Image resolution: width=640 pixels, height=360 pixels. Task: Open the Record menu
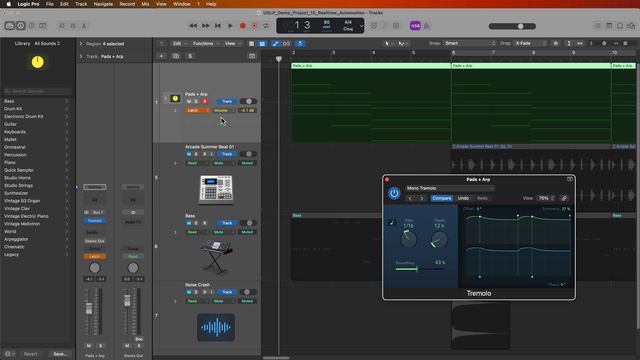[127, 4]
